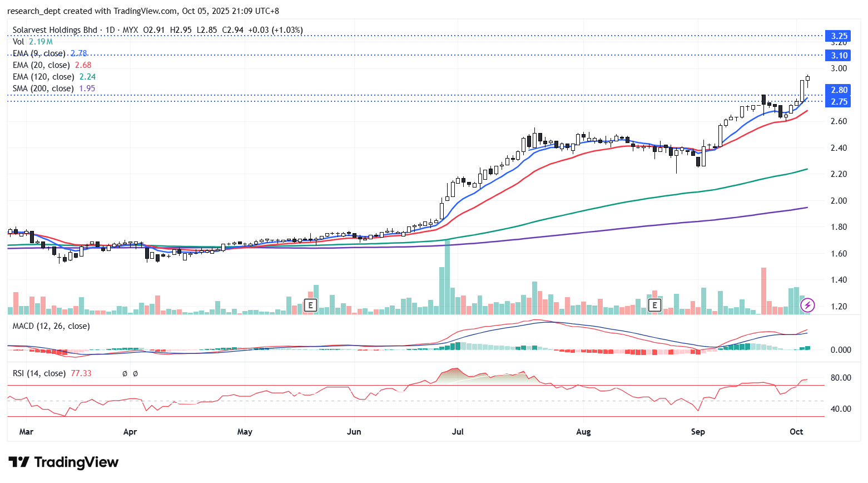868x483 pixels.
Task: Select the MACD (12, 26, close) legend
Action: tap(51, 326)
